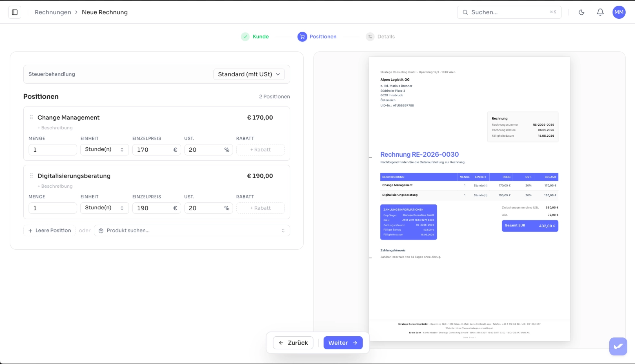Viewport: 635px width, 364px height.
Task: Open the floating checkmark widget button
Action: tap(618, 346)
